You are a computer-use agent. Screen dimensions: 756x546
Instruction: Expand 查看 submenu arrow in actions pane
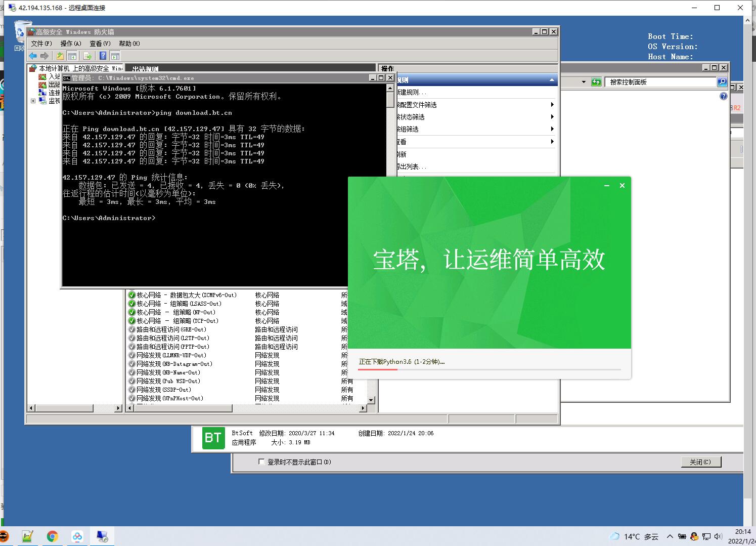point(552,142)
